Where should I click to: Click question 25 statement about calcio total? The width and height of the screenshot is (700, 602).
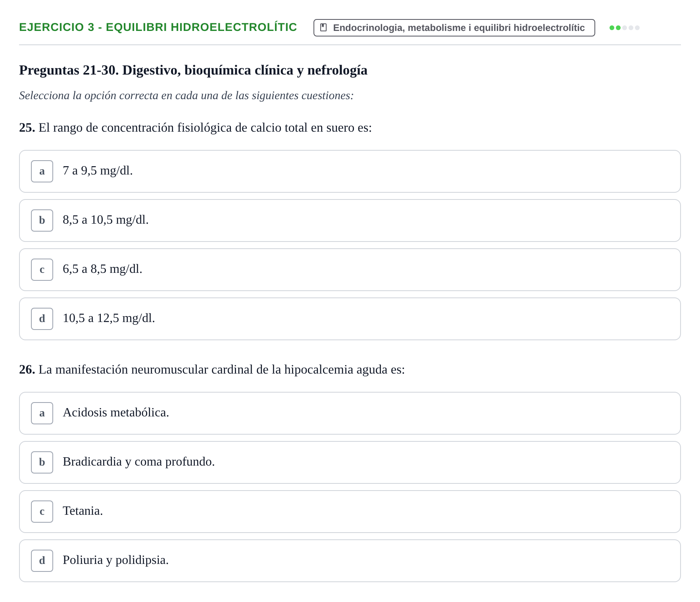click(195, 128)
